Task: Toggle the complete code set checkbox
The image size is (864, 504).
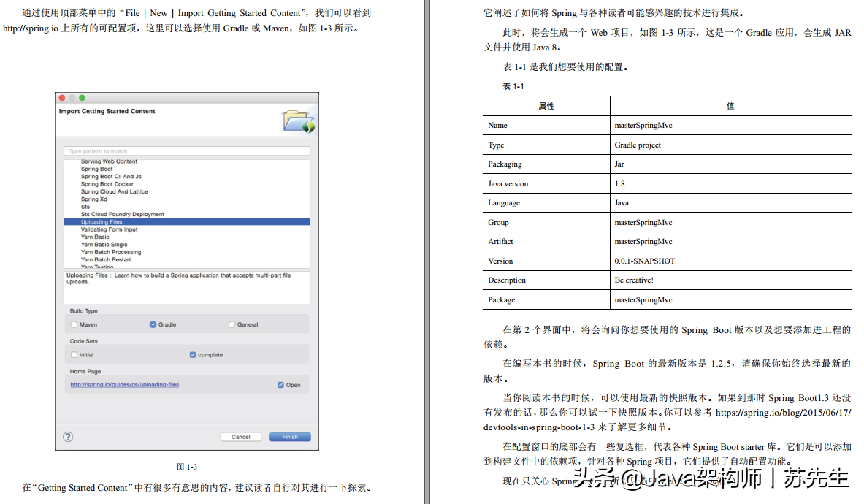Action: point(192,355)
